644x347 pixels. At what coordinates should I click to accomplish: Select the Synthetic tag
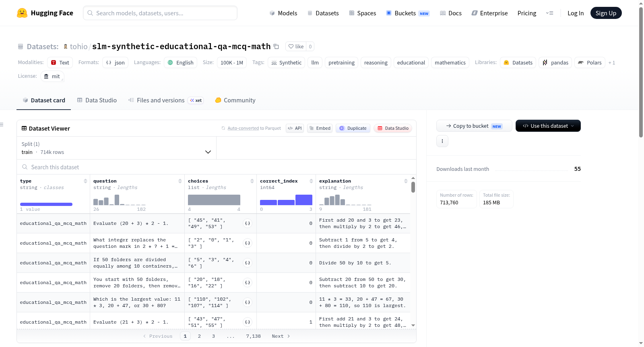(x=286, y=62)
